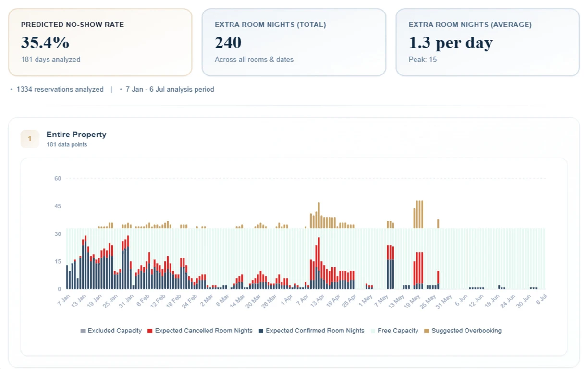Expand the Extra Room Nights Total card
588x369 pixels.
pyautogui.click(x=294, y=41)
